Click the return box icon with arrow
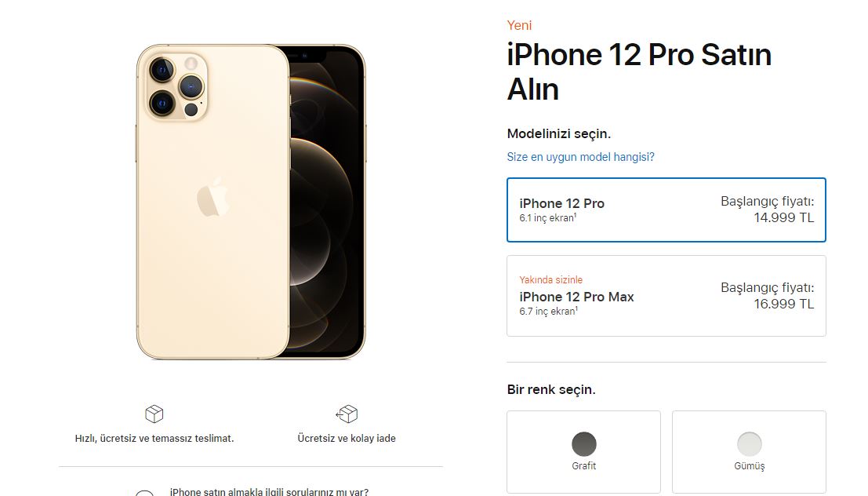 347,414
